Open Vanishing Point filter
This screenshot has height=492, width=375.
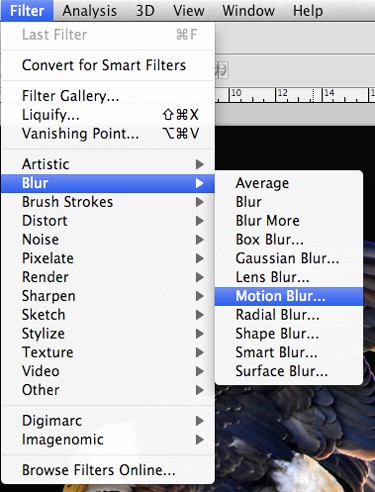point(108,134)
